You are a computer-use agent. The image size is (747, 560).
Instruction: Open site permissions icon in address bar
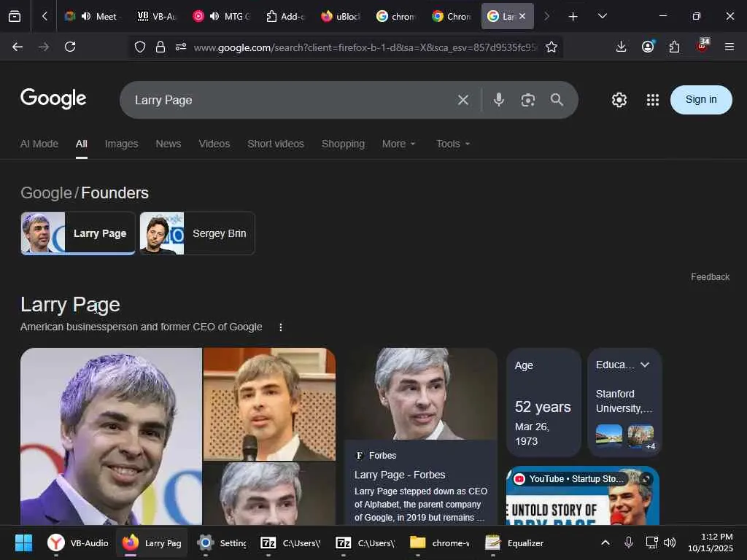pyautogui.click(x=181, y=47)
